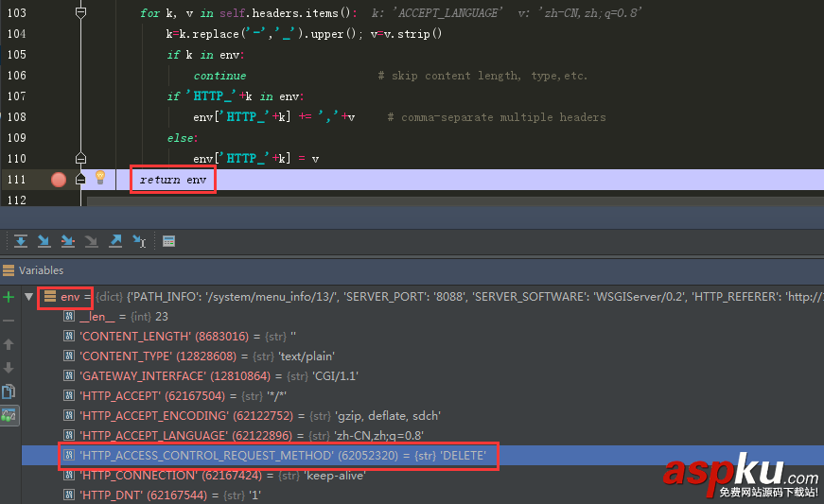
Task: Select the __len__ = 23 row
Action: [x=423, y=317]
